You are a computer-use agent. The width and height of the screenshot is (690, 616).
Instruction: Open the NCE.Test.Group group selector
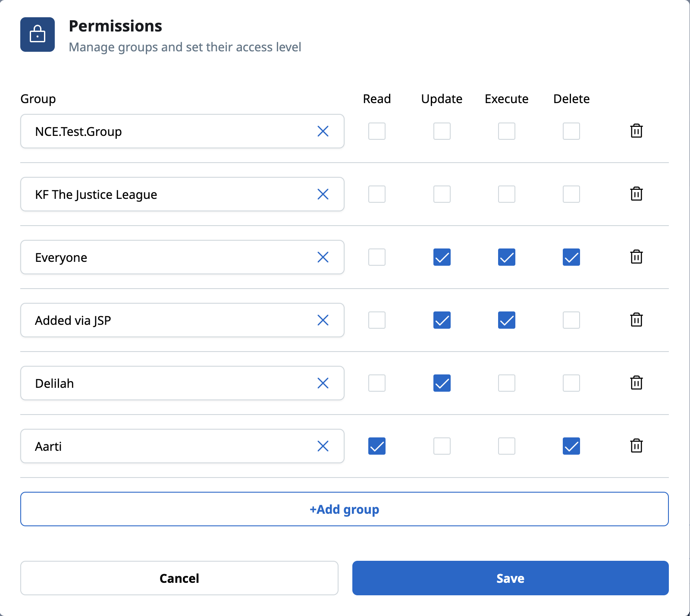tap(182, 131)
